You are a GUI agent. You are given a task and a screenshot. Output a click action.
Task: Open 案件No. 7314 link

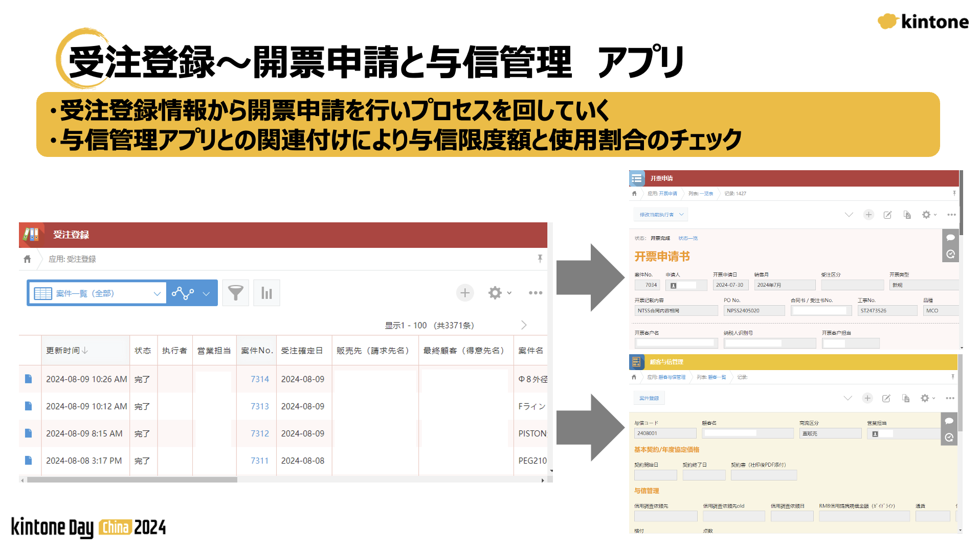pyautogui.click(x=260, y=379)
